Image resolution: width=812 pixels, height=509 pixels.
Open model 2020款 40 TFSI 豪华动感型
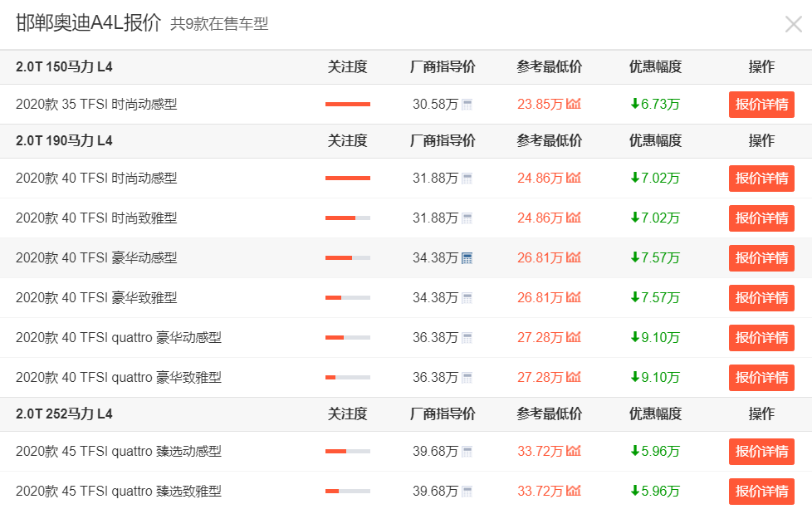click(96, 258)
